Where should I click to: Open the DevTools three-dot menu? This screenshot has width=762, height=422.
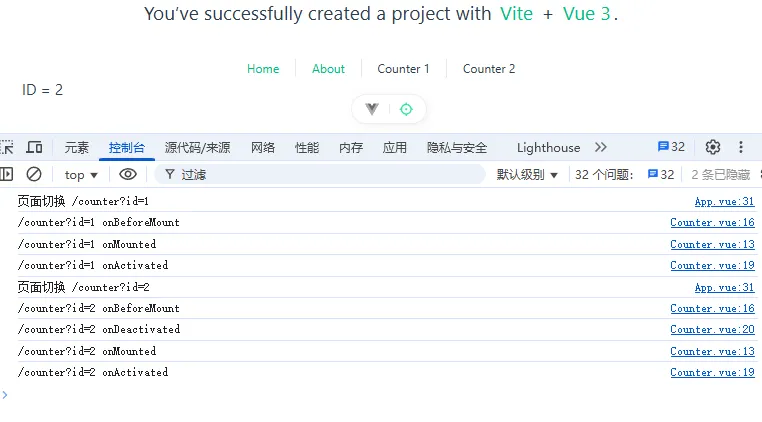[741, 147]
